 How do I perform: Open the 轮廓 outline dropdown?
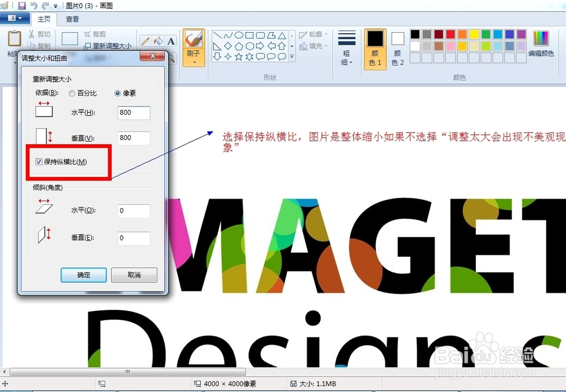(x=314, y=35)
